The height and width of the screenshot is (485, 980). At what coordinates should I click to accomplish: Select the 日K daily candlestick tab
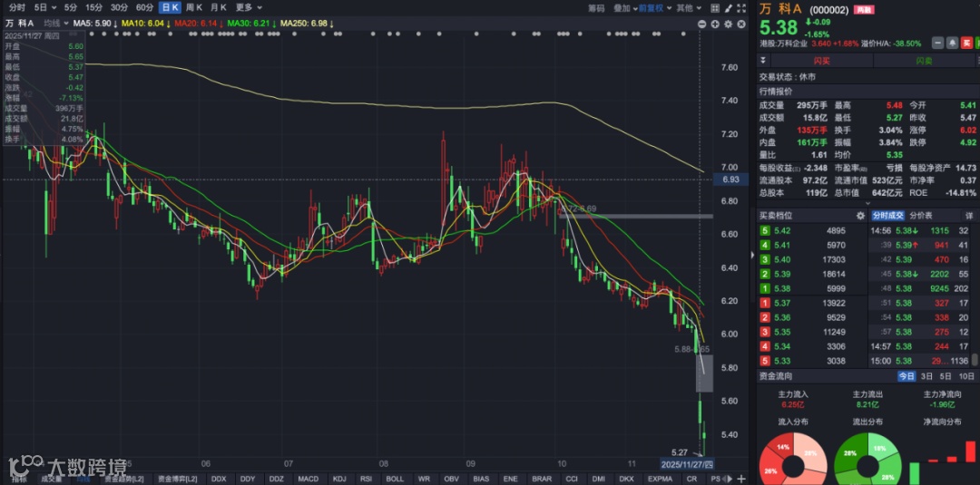170,7
